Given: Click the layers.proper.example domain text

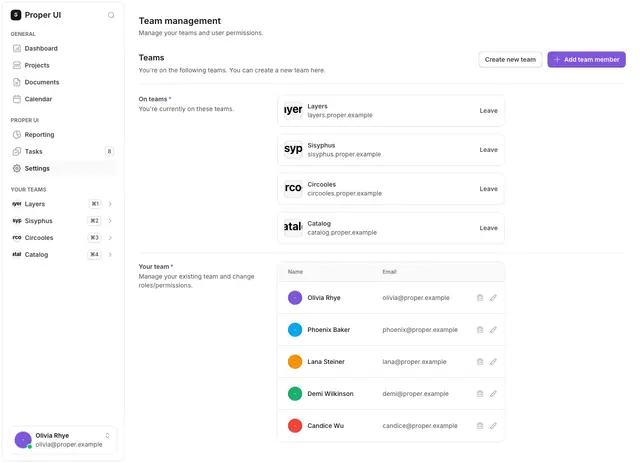Looking at the screenshot, I should click(340, 115).
